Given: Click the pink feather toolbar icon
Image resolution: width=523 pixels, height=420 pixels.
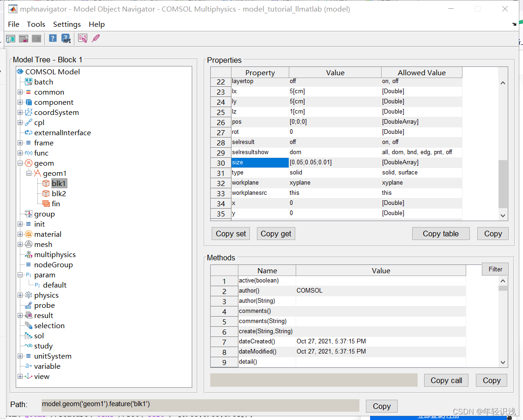Looking at the screenshot, I should 96,38.
